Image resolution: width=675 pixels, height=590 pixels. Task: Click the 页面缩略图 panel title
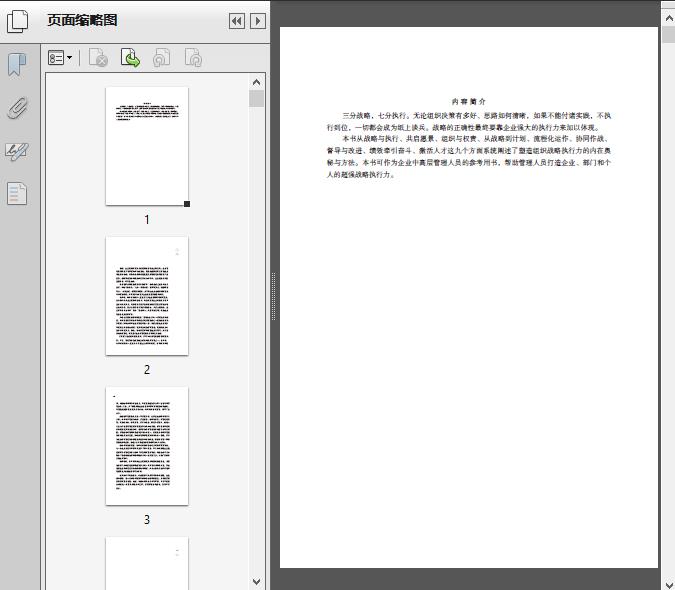pyautogui.click(x=82, y=20)
